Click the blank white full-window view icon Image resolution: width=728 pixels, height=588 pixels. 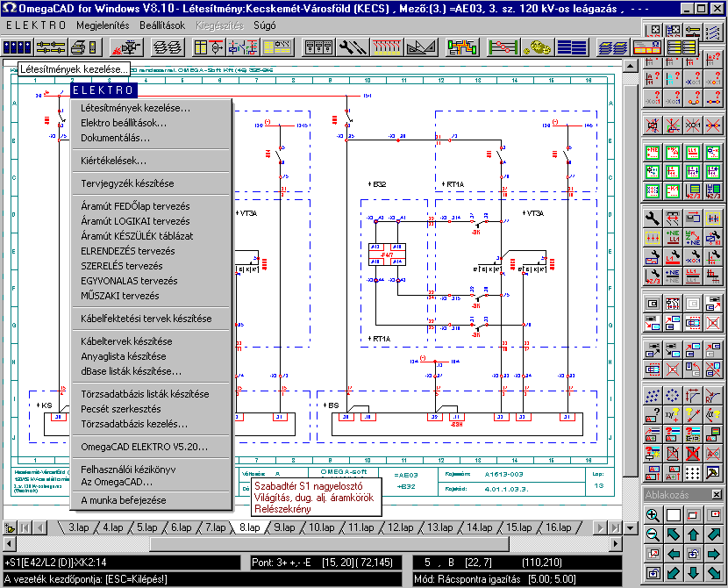[x=674, y=515]
